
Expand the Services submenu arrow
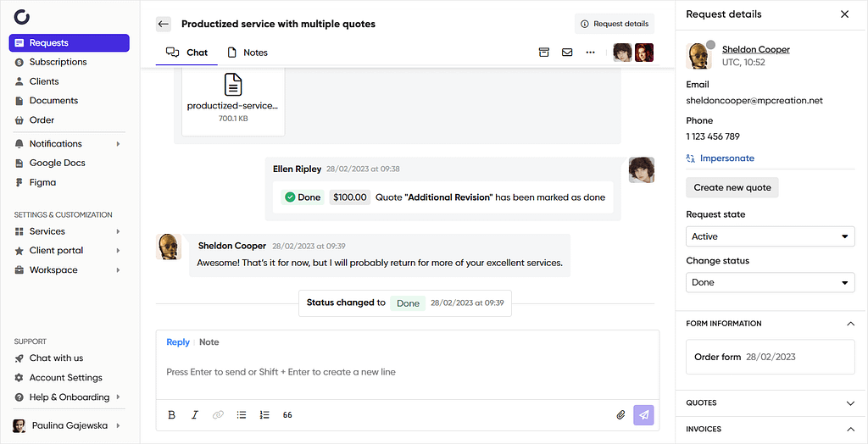(x=118, y=231)
